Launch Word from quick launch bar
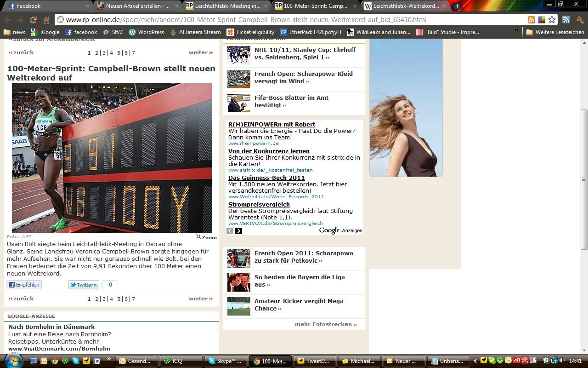The height and width of the screenshot is (368, 588). [x=96, y=361]
